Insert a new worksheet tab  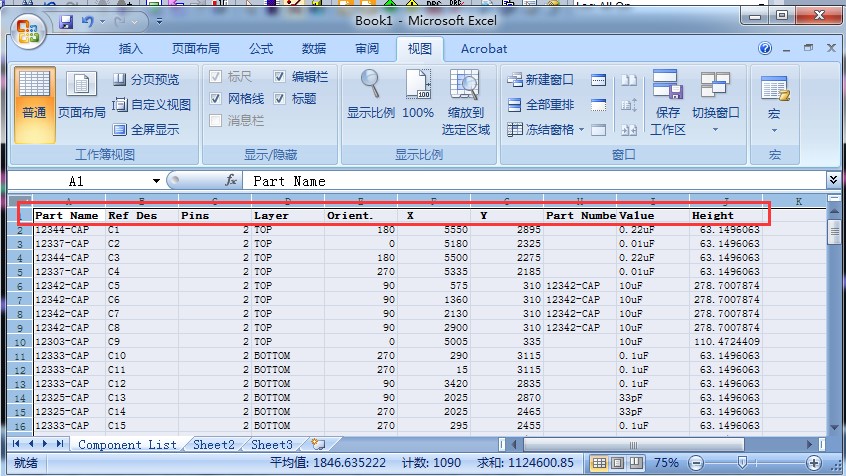318,445
